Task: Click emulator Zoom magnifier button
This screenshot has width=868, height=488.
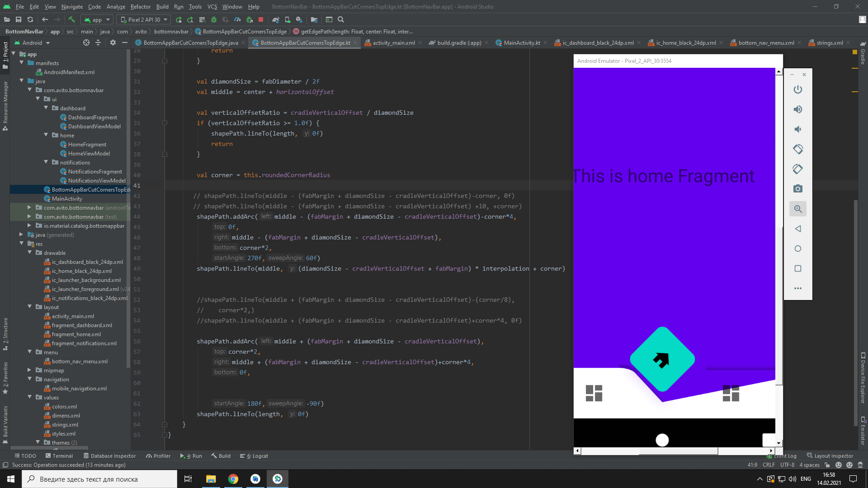Action: 798,209
